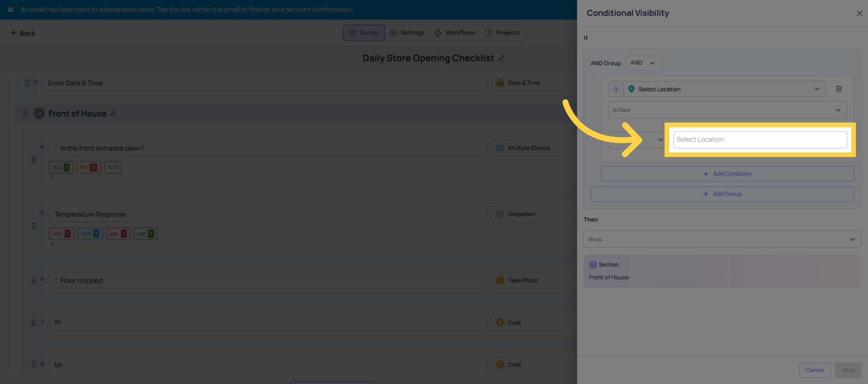Screen dimensions: 868x384
Task: Cancel the conditional visibility changes
Action: pyautogui.click(x=815, y=370)
